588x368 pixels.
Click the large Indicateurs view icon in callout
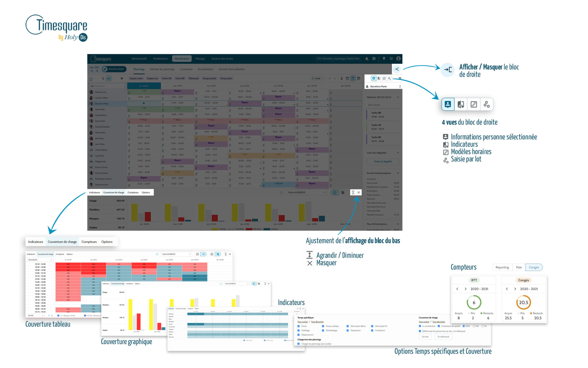(x=461, y=104)
